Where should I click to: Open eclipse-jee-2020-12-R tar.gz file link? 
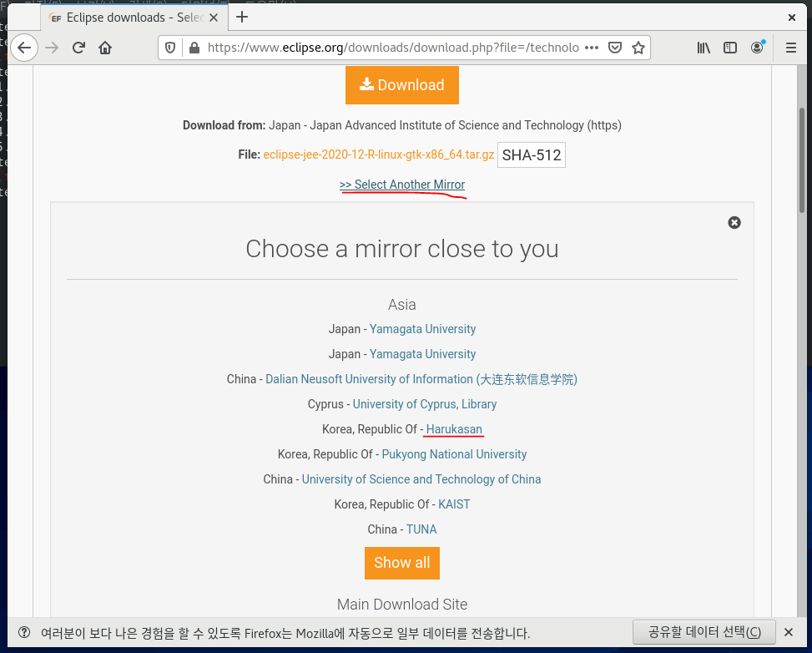point(379,154)
